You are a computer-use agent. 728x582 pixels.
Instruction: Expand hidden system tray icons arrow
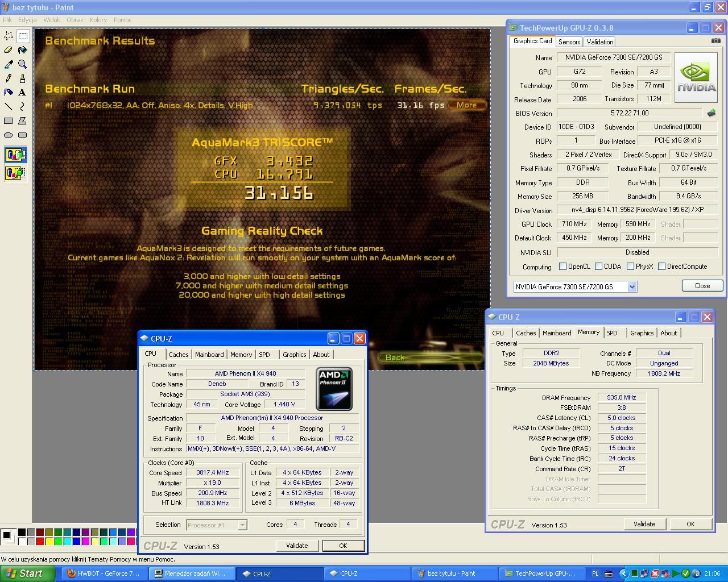pos(623,573)
